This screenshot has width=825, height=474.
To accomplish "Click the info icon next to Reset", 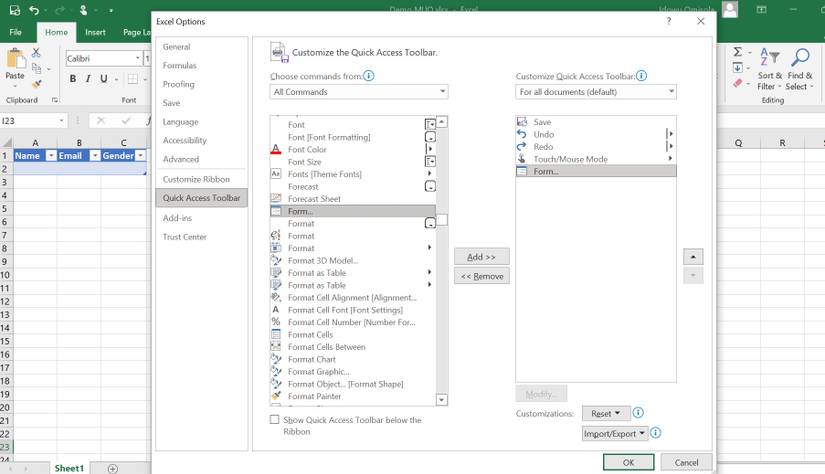I will [x=638, y=412].
